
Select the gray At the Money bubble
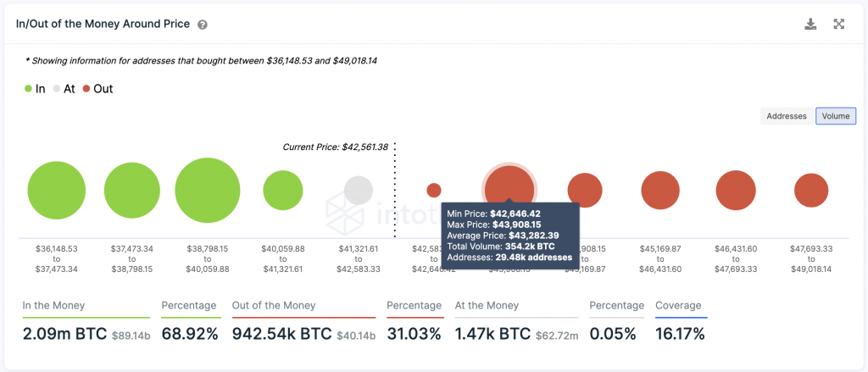(x=359, y=191)
